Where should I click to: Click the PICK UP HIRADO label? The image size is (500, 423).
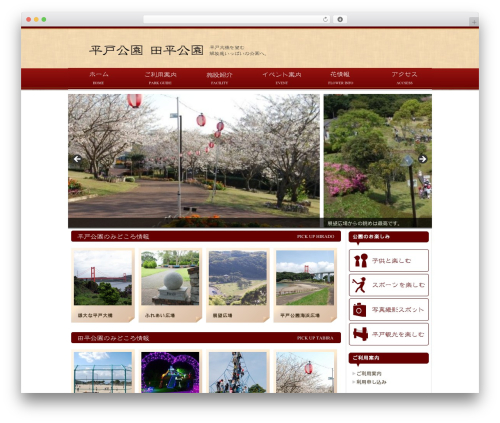click(315, 236)
